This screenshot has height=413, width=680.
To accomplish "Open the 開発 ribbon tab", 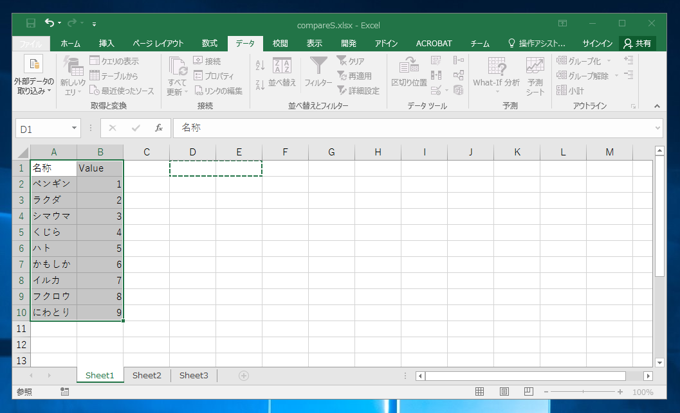I will [348, 43].
